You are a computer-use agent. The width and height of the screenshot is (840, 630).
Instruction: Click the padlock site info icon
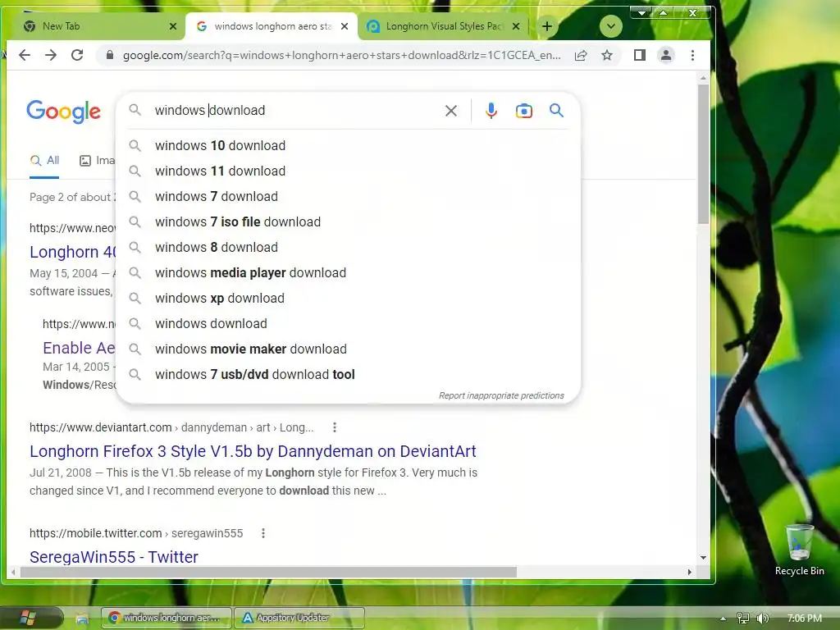[x=110, y=55]
